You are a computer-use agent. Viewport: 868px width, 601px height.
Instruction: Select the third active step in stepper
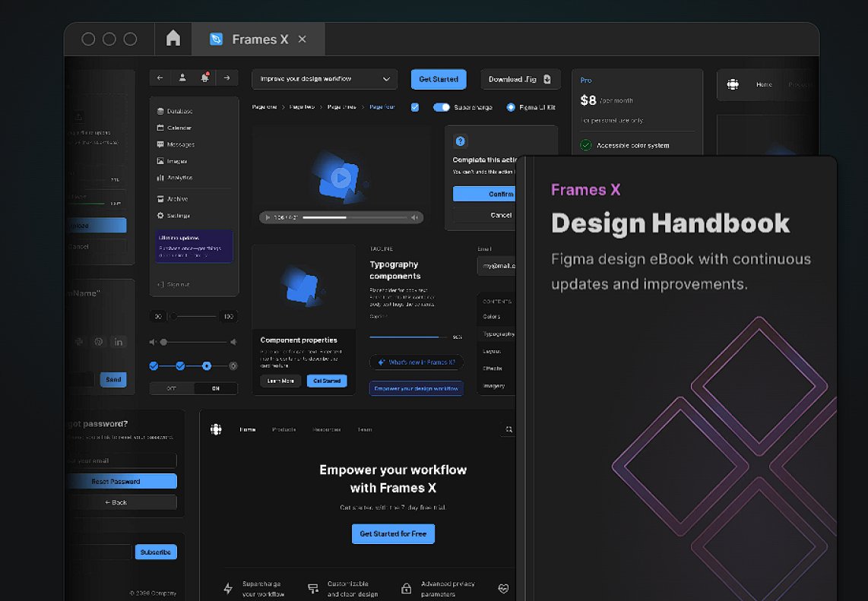click(x=207, y=365)
